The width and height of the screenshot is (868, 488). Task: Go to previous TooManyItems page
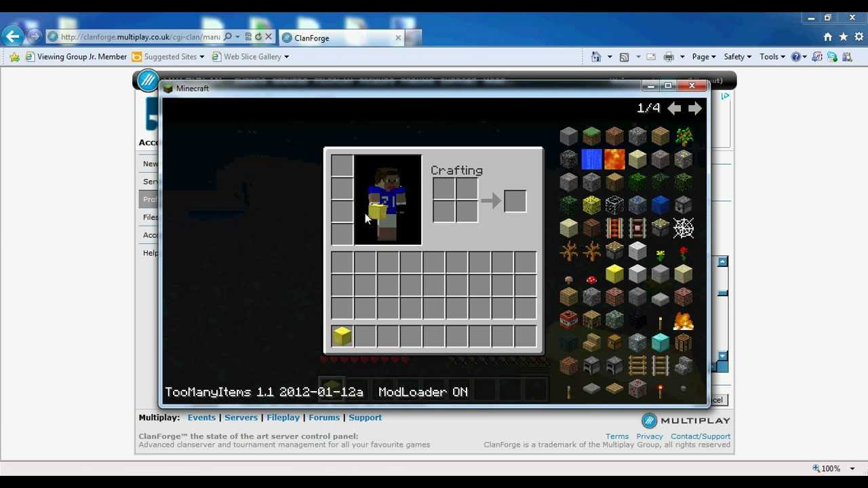coord(674,108)
